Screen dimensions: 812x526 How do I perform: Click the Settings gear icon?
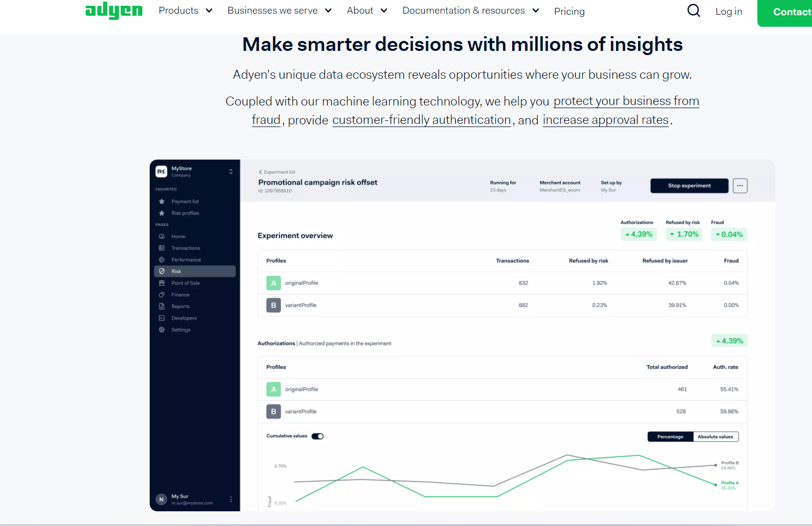[x=162, y=330]
